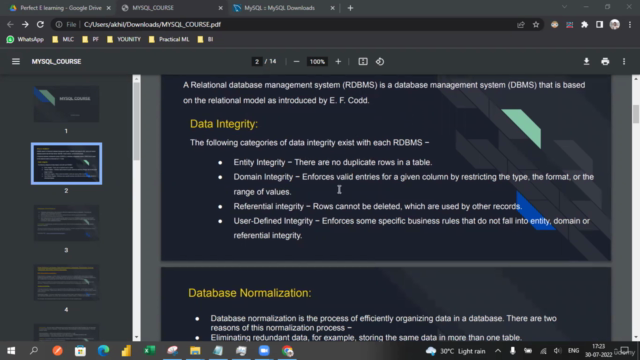Viewport: 640px width, 360px height.
Task: Go back in browser history
Action: click(x=10, y=24)
